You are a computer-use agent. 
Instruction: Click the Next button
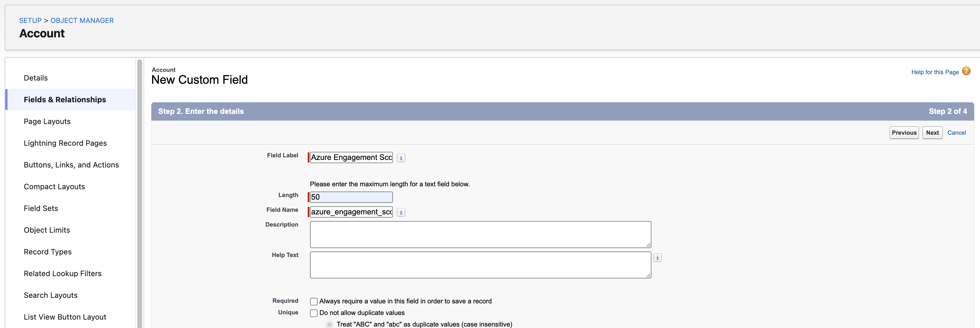(932, 133)
